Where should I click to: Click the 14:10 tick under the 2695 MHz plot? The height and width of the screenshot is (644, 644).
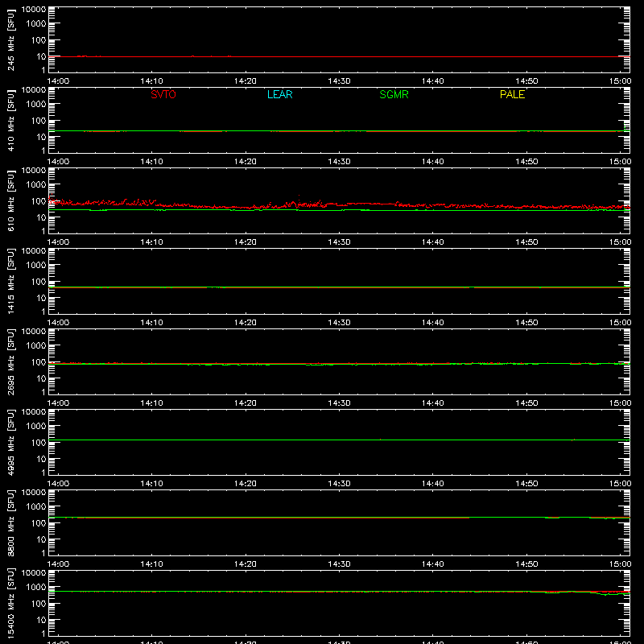[151, 403]
